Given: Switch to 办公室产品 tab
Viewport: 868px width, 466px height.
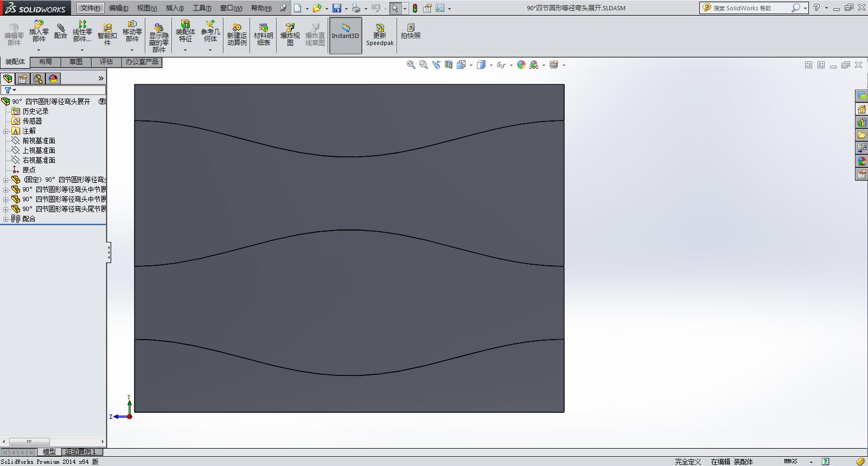Looking at the screenshot, I should (x=142, y=62).
